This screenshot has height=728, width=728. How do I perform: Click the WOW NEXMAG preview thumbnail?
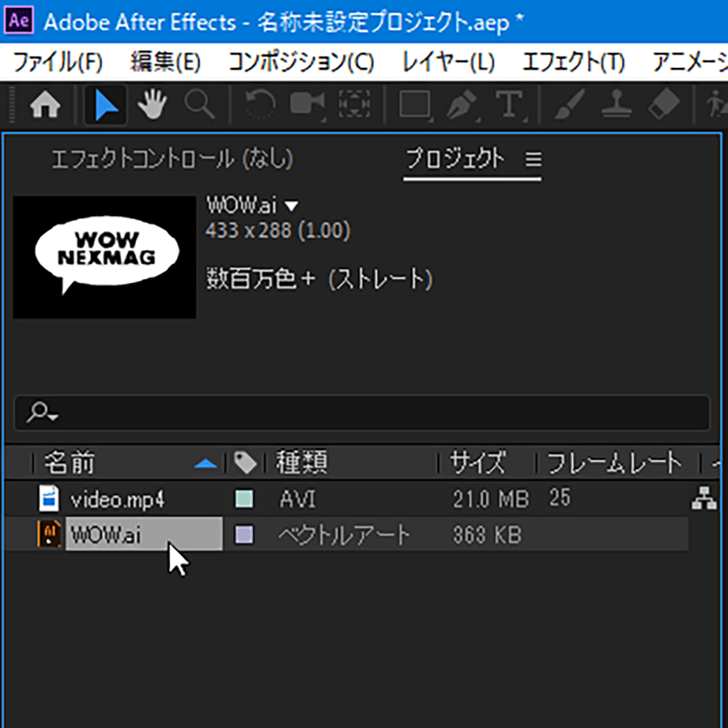[x=104, y=257]
